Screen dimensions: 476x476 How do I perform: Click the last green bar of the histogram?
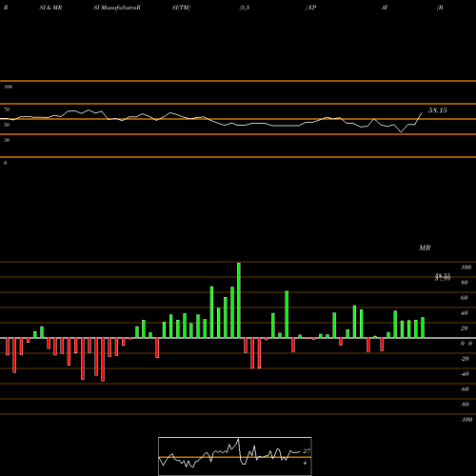pyautogui.click(x=423, y=327)
